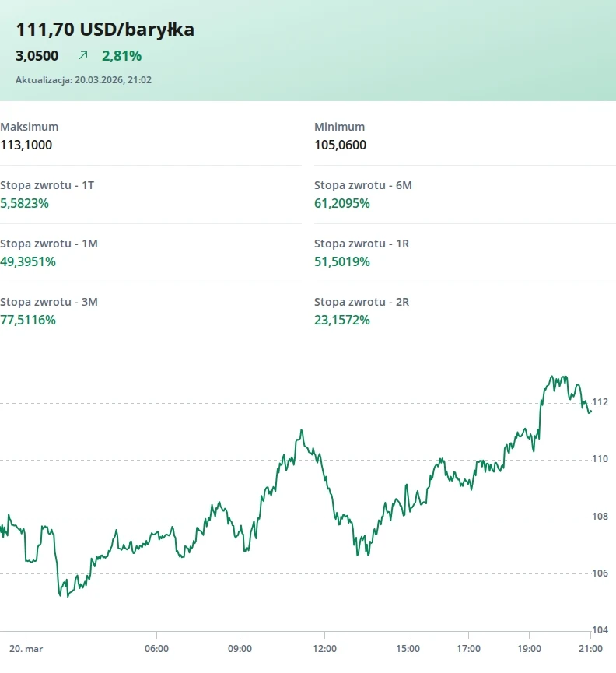The width and height of the screenshot is (616, 673).
Task: Click the 61,2095% six-month return value
Action: click(x=342, y=203)
